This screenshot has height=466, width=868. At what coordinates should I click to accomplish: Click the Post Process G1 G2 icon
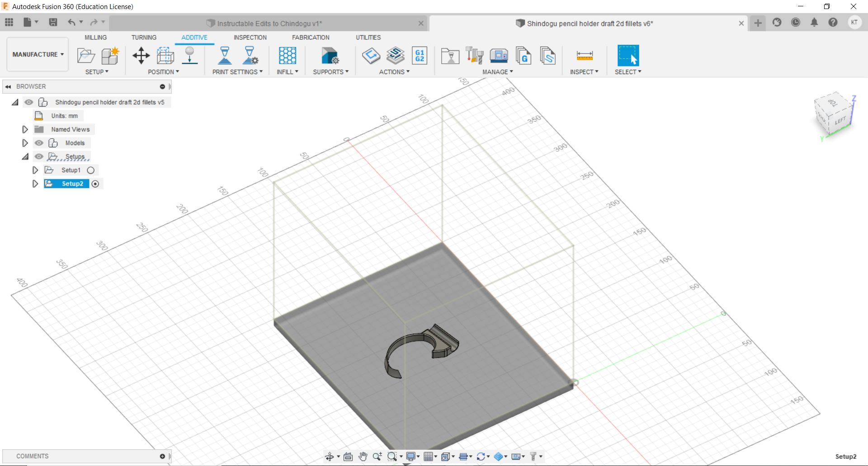coord(420,56)
